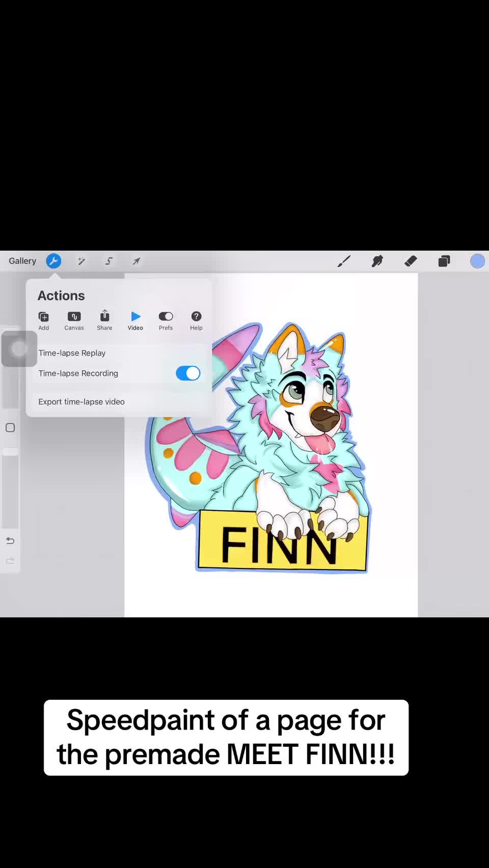Screen dimensions: 489x868
Task: Toggle Time-lapse Recording switch off
Action: click(188, 373)
